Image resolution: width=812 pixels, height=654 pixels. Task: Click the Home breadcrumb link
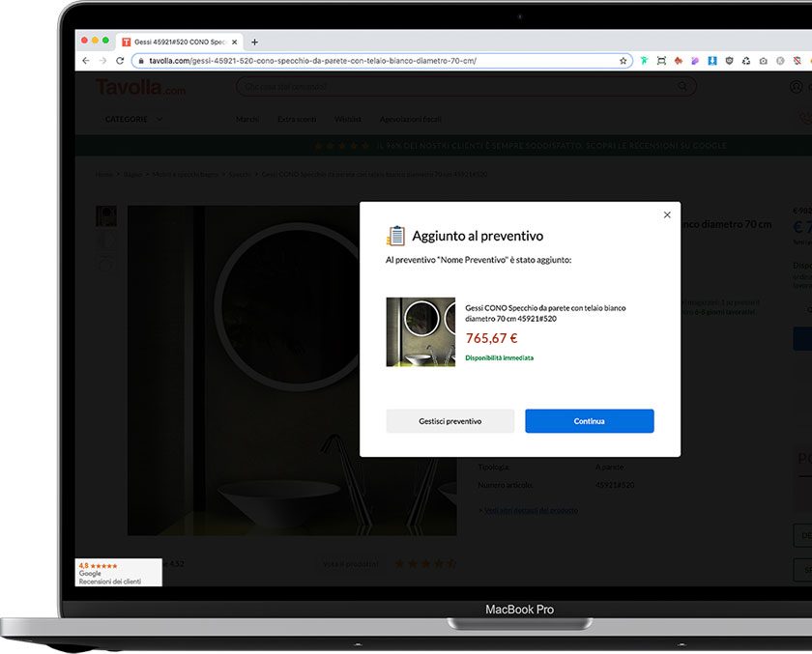[x=103, y=174]
